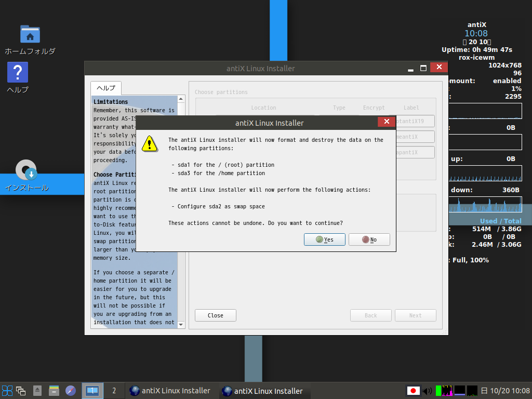The width and height of the screenshot is (532, 399).
Task: Click the Type column header
Action: [x=339, y=108]
